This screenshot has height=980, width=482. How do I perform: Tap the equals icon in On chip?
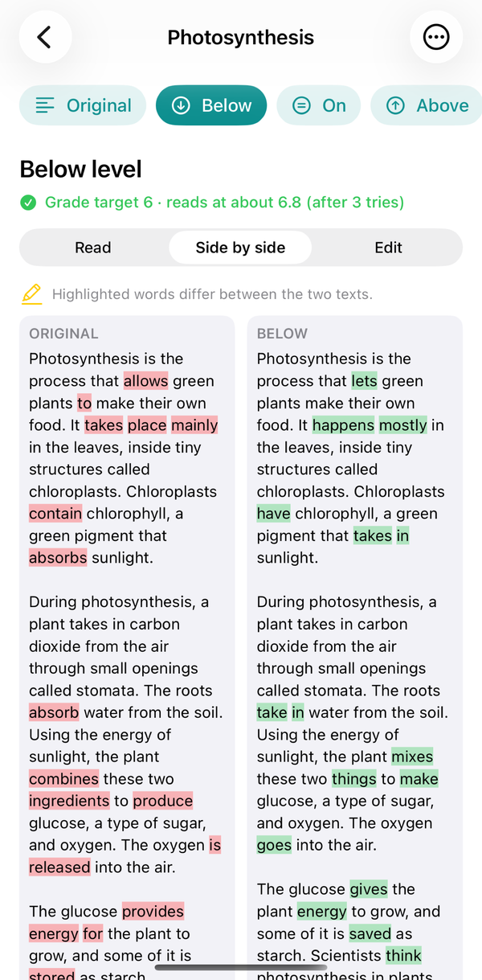pyautogui.click(x=302, y=105)
